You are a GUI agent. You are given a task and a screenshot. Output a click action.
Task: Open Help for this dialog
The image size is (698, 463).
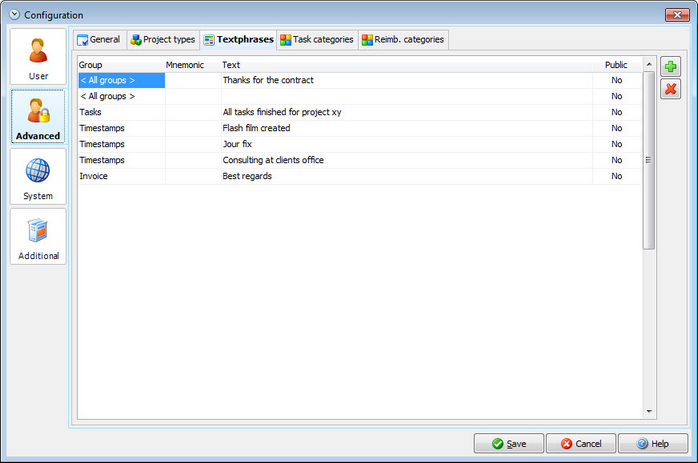pyautogui.click(x=653, y=443)
